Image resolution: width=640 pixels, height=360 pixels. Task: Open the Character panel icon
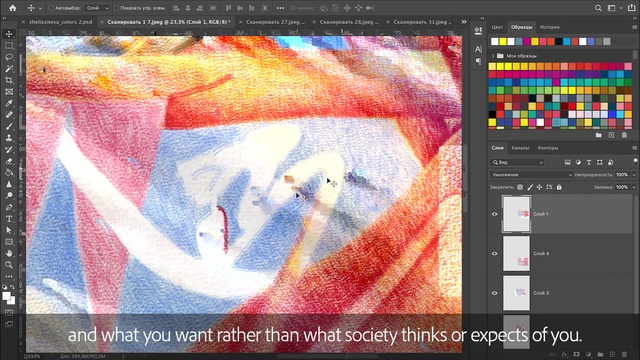pos(478,49)
